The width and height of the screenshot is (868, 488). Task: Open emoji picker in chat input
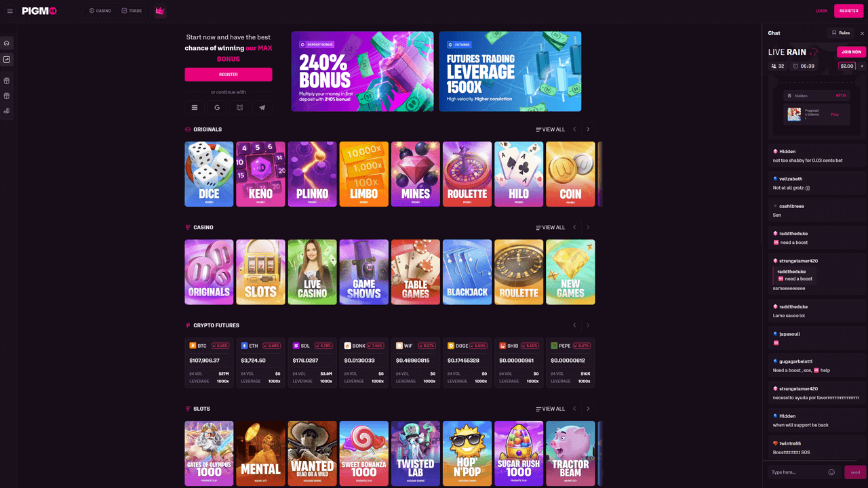click(831, 472)
